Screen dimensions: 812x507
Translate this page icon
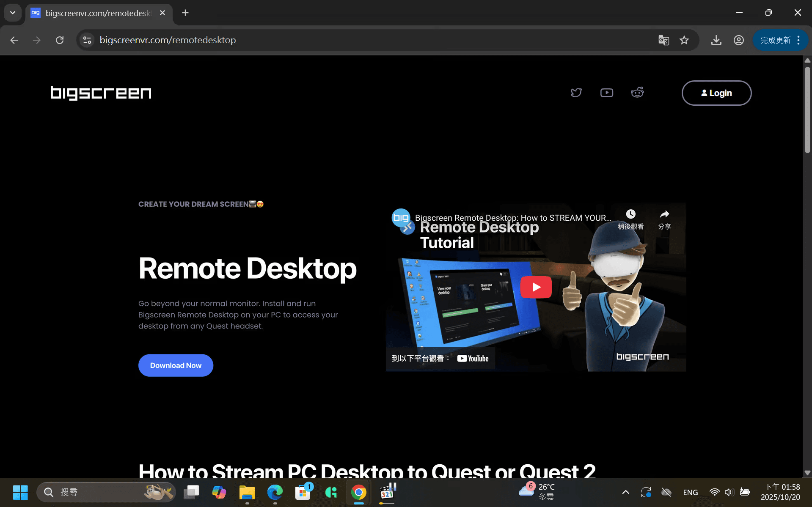click(x=663, y=40)
